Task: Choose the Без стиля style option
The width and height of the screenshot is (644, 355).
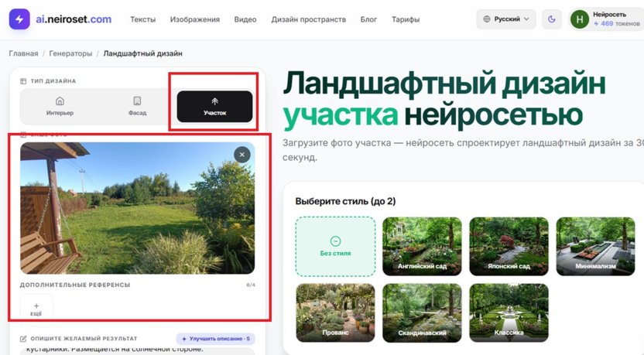Action: 335,246
